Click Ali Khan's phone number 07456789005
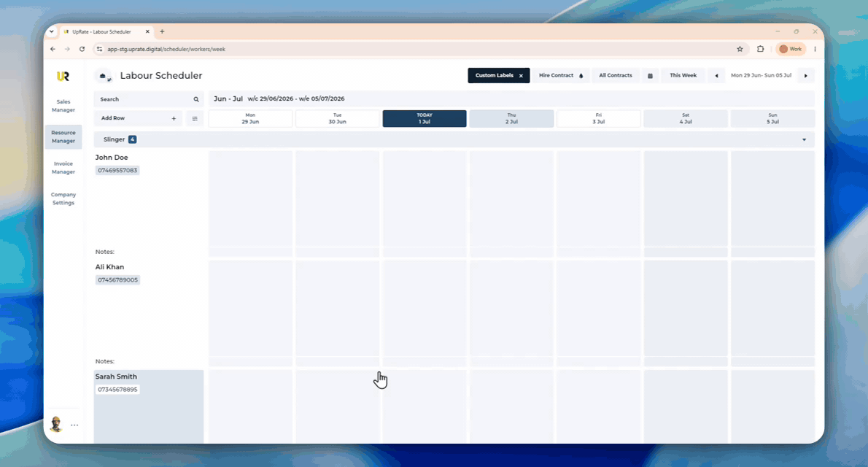The width and height of the screenshot is (868, 467). pos(117,279)
